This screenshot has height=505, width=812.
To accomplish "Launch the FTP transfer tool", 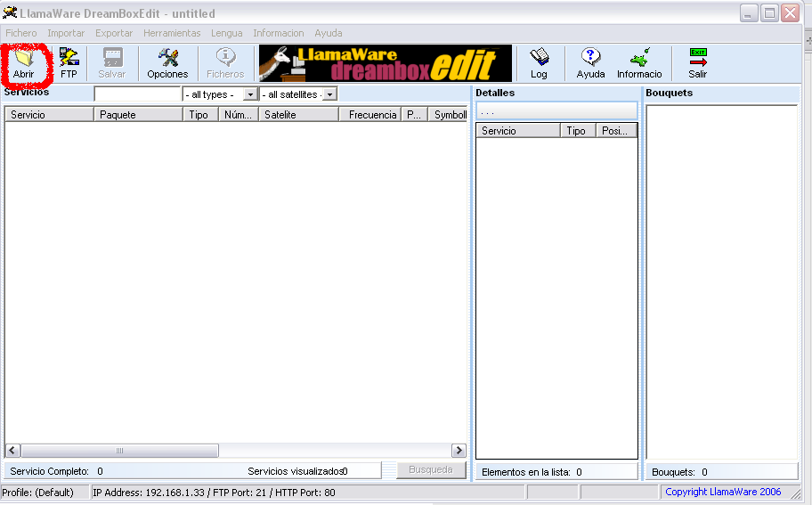I will pos(69,63).
